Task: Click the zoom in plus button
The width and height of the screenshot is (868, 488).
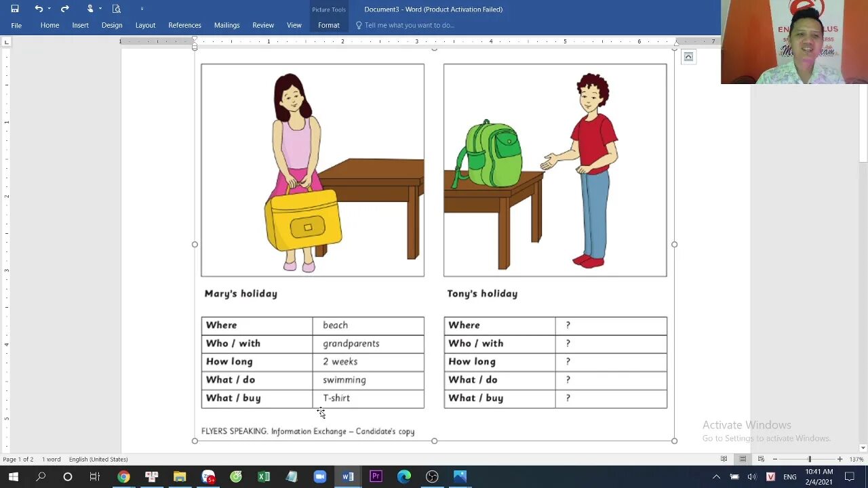Action: point(840,460)
